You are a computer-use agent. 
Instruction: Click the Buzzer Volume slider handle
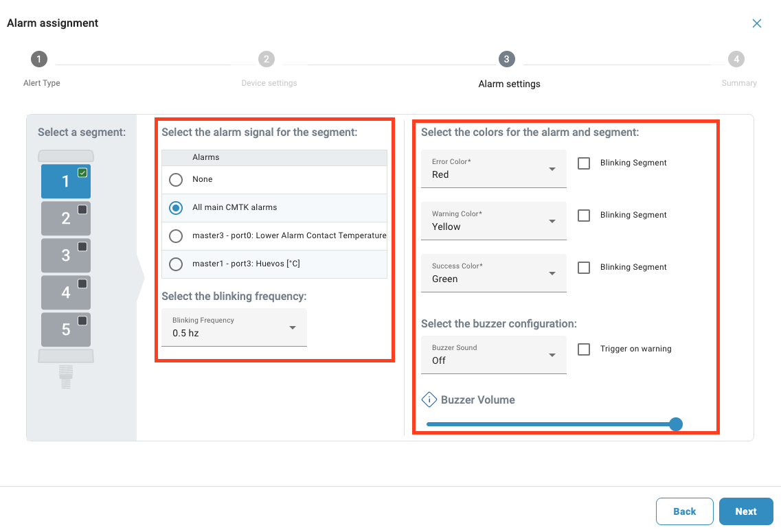pyautogui.click(x=676, y=424)
